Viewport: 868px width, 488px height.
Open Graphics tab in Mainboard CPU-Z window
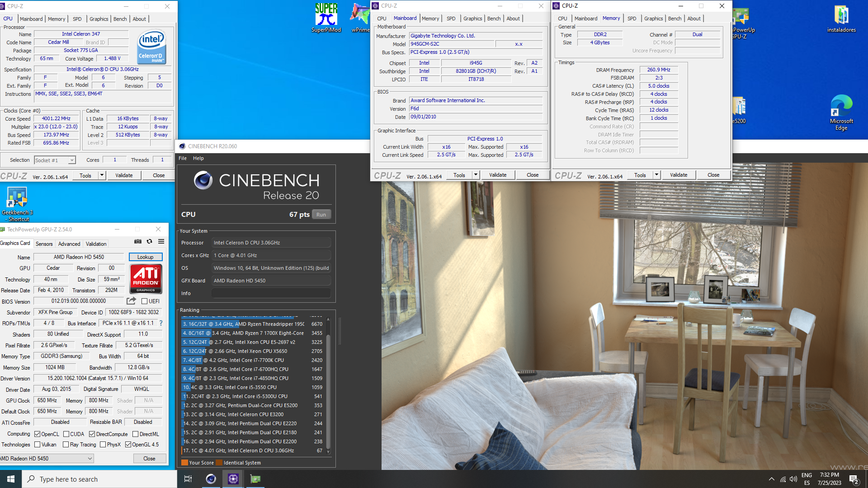473,19
